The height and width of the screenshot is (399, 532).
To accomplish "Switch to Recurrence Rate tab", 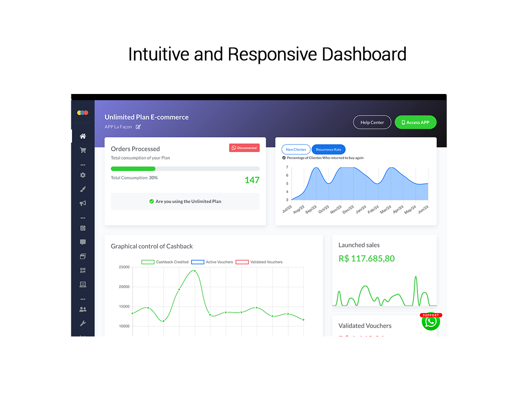I will [x=329, y=149].
